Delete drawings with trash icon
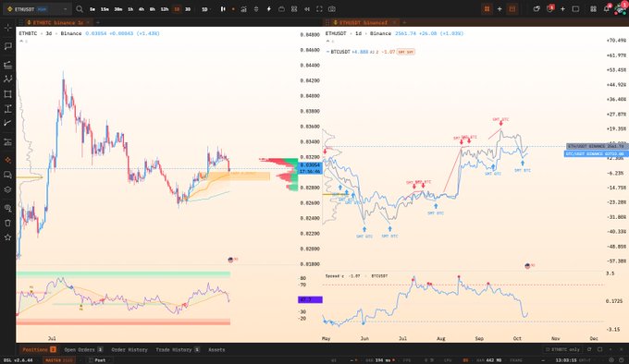This screenshot has width=629, height=364. 7,223
